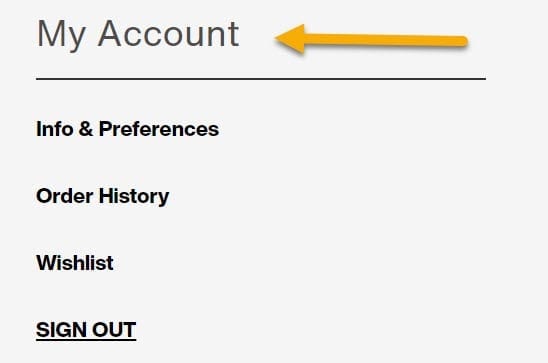Select the horizontal divider under My Account
This screenshot has height=363, width=548.
(261, 79)
